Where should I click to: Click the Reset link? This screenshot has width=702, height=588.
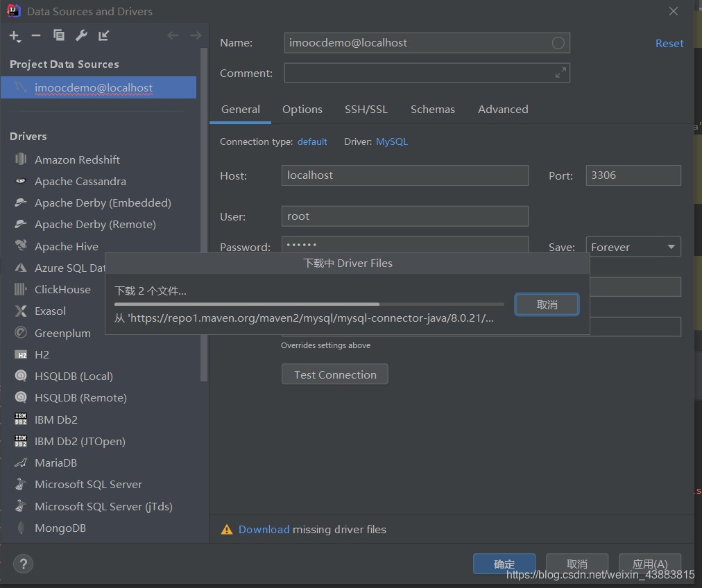click(x=669, y=44)
